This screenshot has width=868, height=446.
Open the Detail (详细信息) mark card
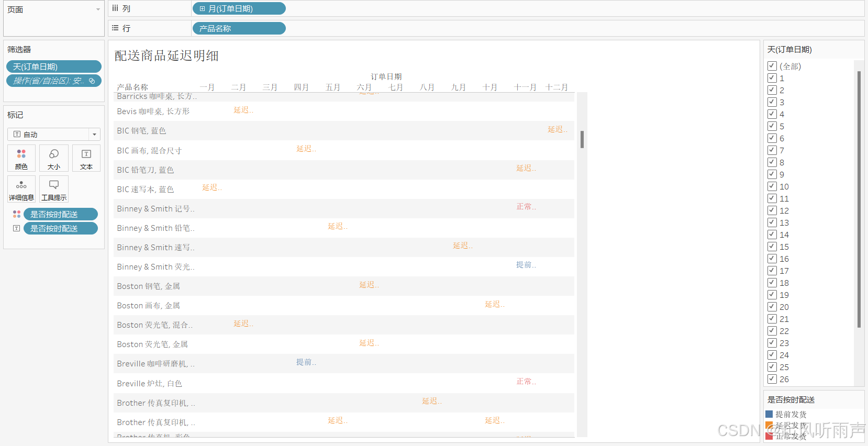pos(21,189)
